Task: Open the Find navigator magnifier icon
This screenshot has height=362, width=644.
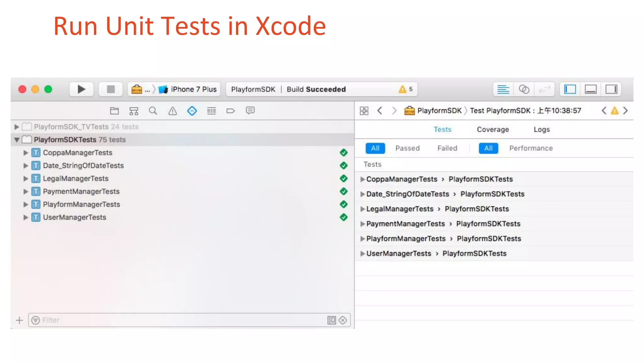Action: click(153, 111)
